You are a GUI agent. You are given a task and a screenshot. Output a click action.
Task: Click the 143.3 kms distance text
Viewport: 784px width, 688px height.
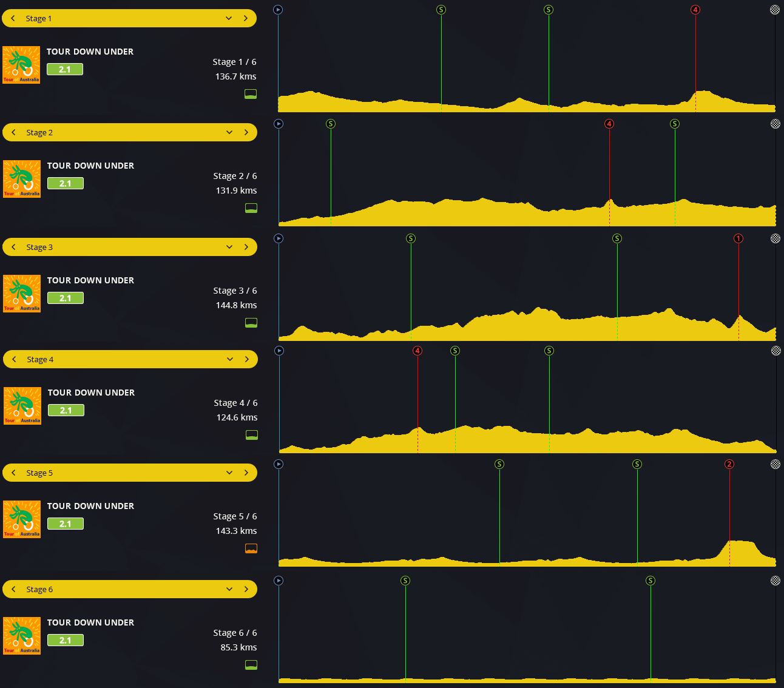[x=236, y=531]
